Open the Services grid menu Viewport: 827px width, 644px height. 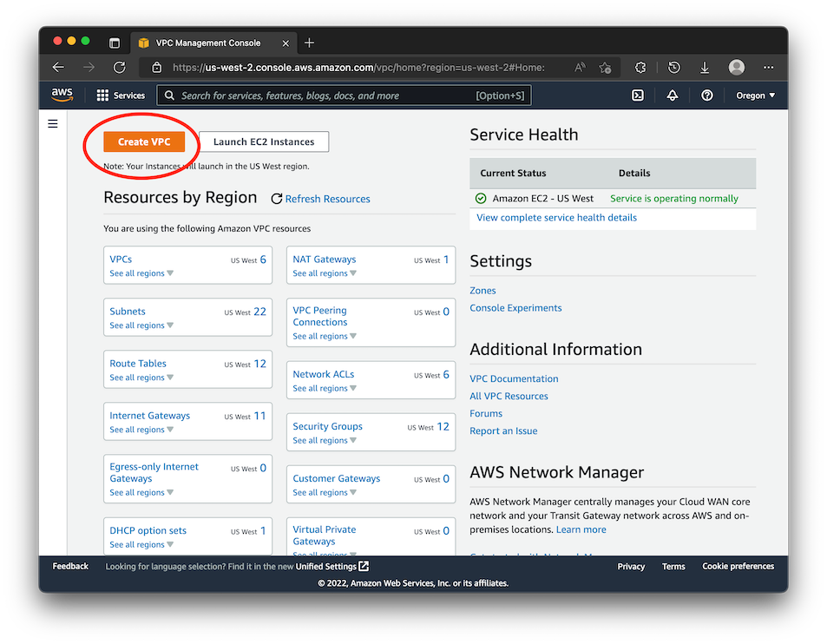[121, 95]
